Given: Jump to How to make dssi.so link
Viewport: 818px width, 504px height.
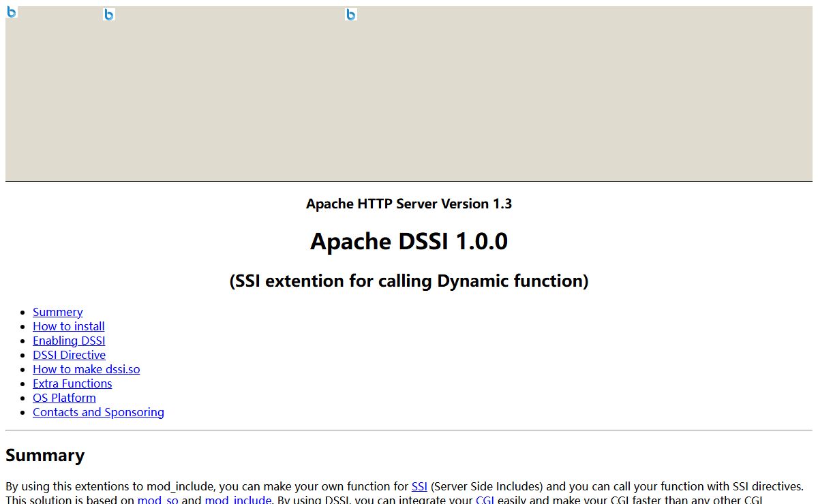Looking at the screenshot, I should (x=87, y=369).
